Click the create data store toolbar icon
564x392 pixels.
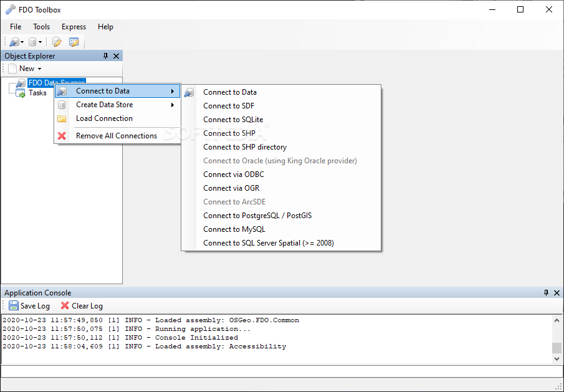point(32,42)
